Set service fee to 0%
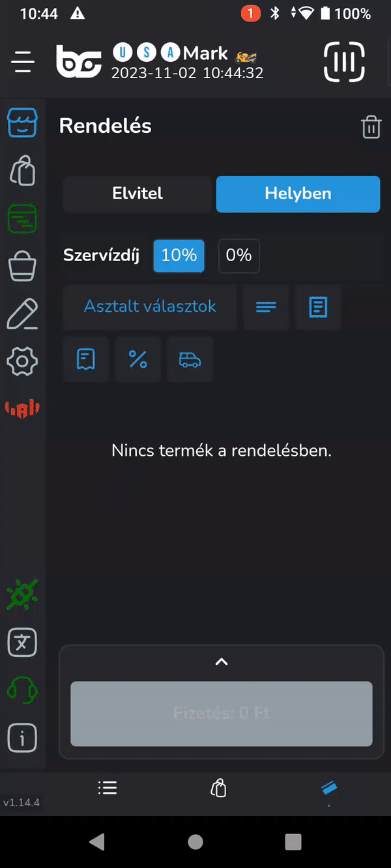 [239, 255]
